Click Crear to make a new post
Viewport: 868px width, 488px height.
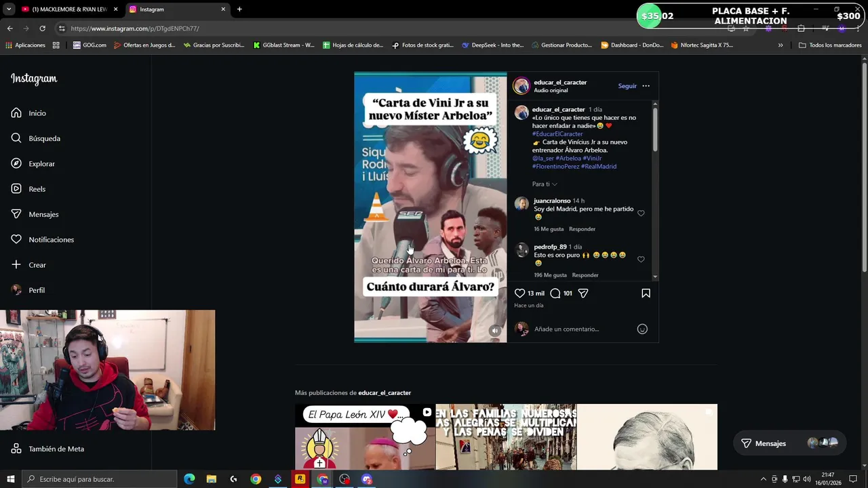click(x=28, y=265)
